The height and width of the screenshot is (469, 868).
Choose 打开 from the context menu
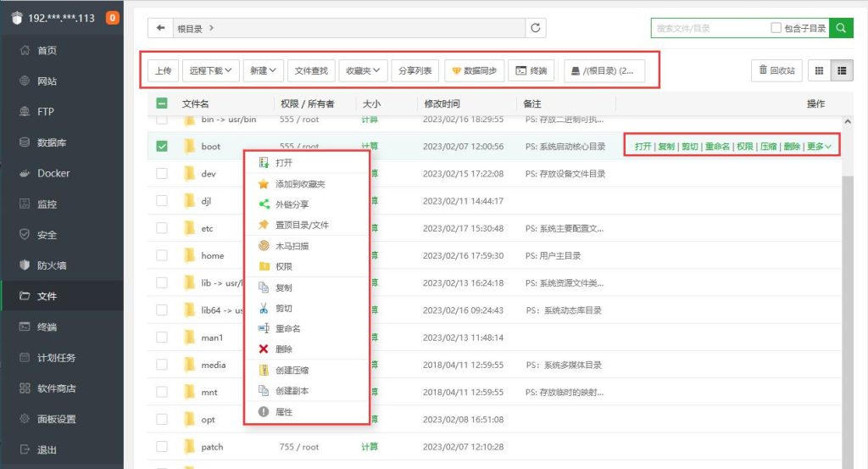(307, 163)
